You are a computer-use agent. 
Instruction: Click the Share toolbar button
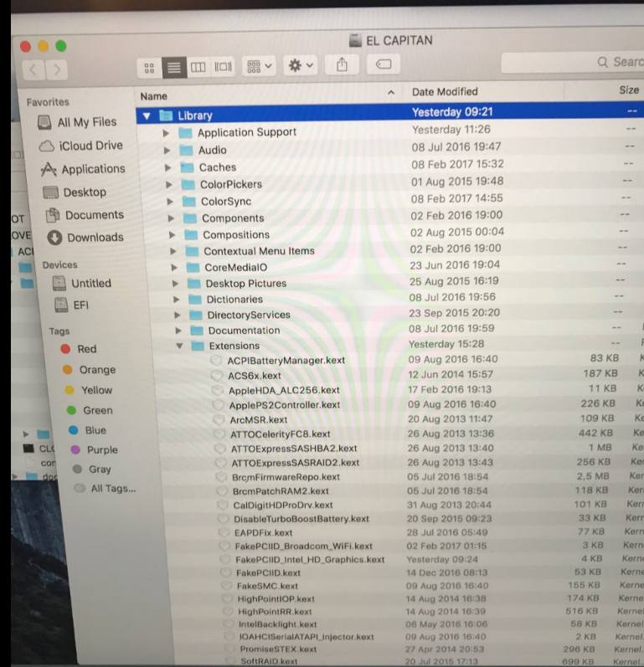click(x=343, y=65)
